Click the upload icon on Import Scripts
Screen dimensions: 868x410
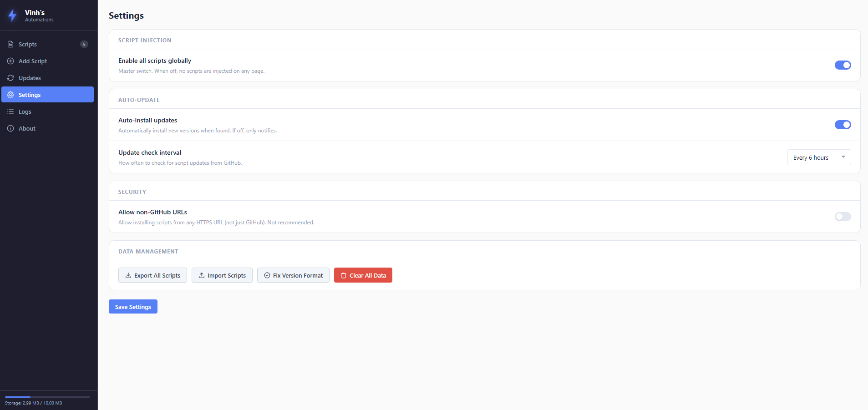(x=202, y=275)
